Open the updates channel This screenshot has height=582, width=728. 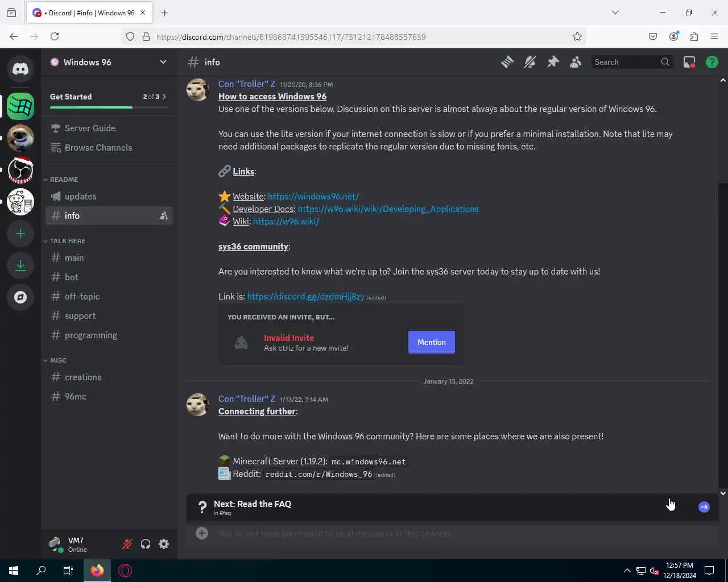(109, 196)
